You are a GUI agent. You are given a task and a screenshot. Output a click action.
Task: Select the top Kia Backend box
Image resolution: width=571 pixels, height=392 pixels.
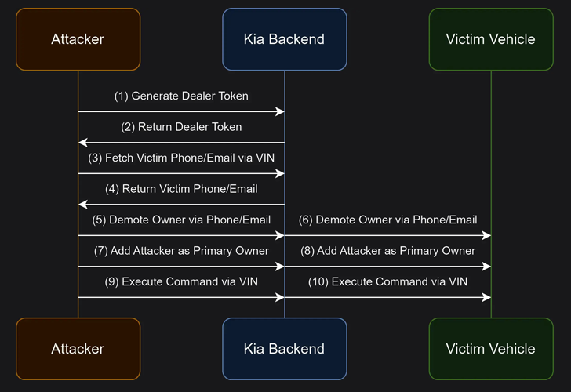(284, 39)
